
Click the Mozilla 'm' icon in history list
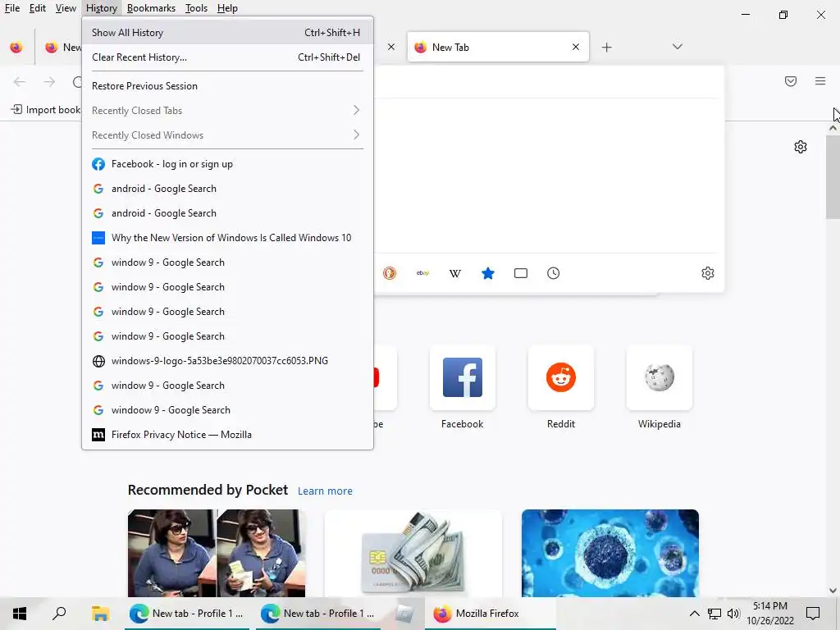[98, 435]
